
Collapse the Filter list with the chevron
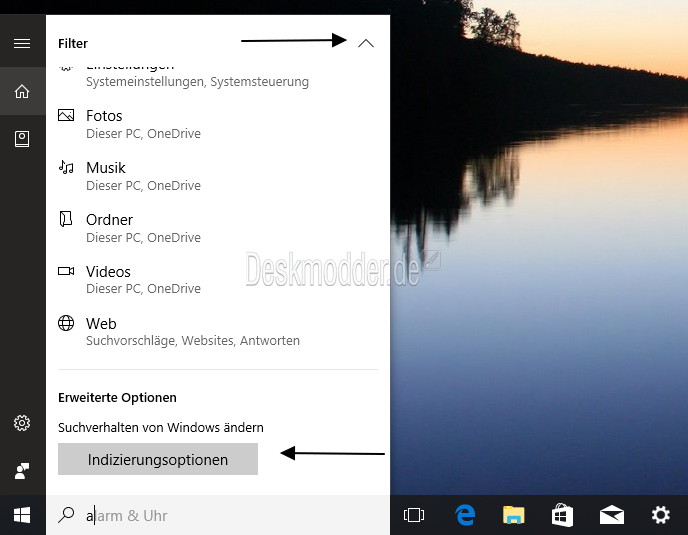coord(366,43)
